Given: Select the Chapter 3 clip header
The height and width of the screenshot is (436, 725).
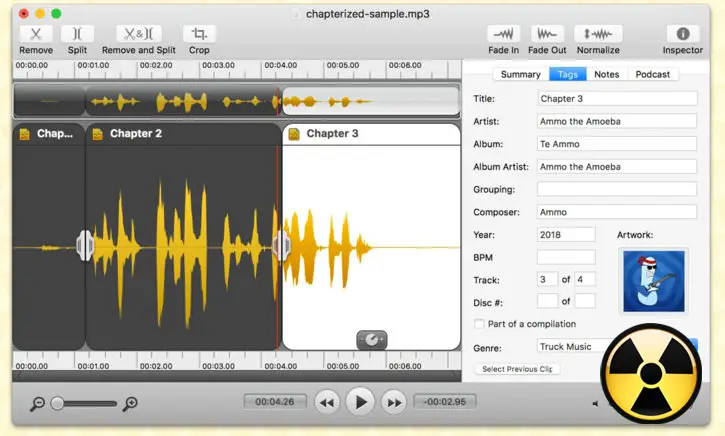Looking at the screenshot, I should click(371, 134).
